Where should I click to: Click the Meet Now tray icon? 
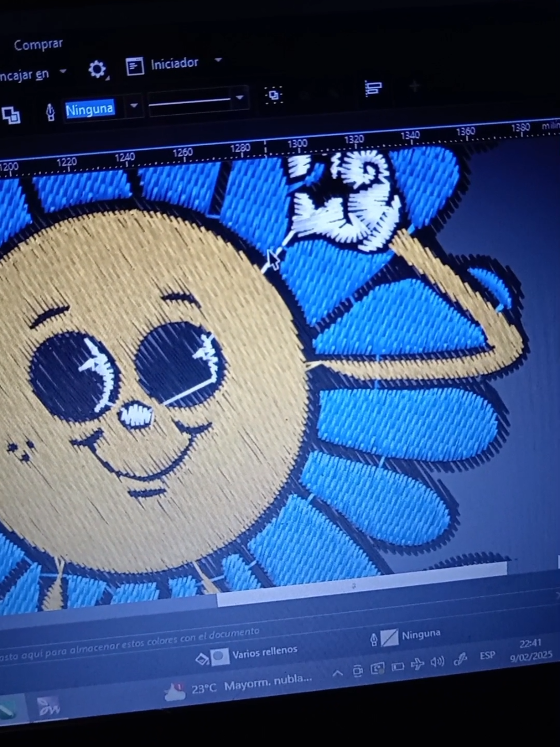point(358,670)
